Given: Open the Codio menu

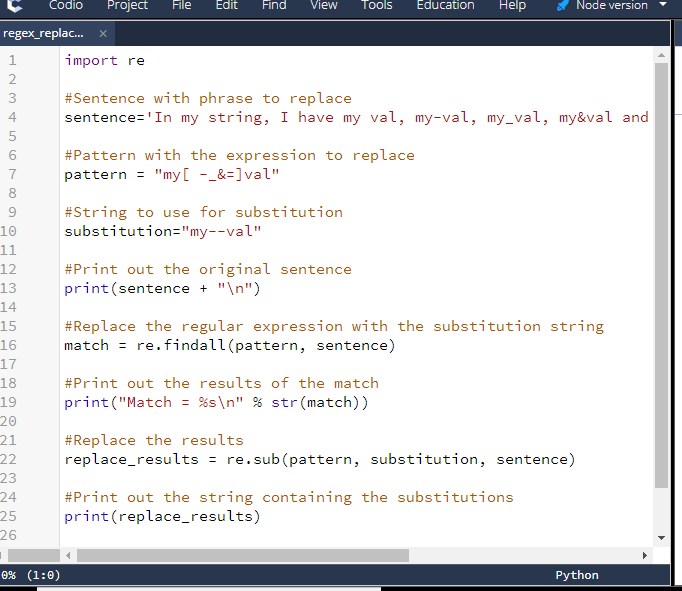Looking at the screenshot, I should point(66,5).
